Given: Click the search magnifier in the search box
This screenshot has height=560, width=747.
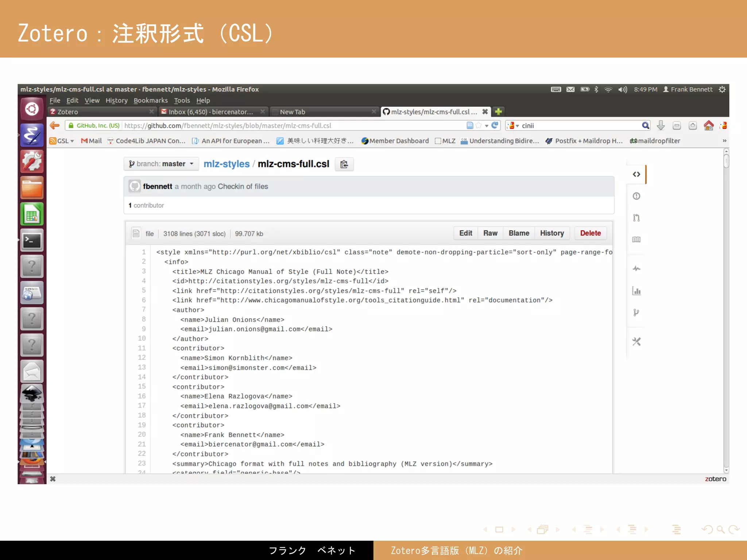Looking at the screenshot, I should click(x=645, y=125).
